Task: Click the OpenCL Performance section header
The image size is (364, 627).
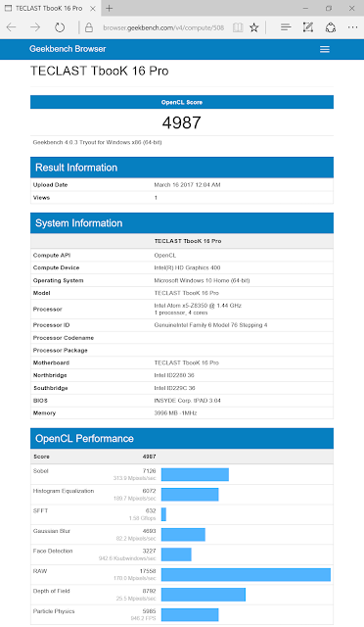Action: click(182, 439)
